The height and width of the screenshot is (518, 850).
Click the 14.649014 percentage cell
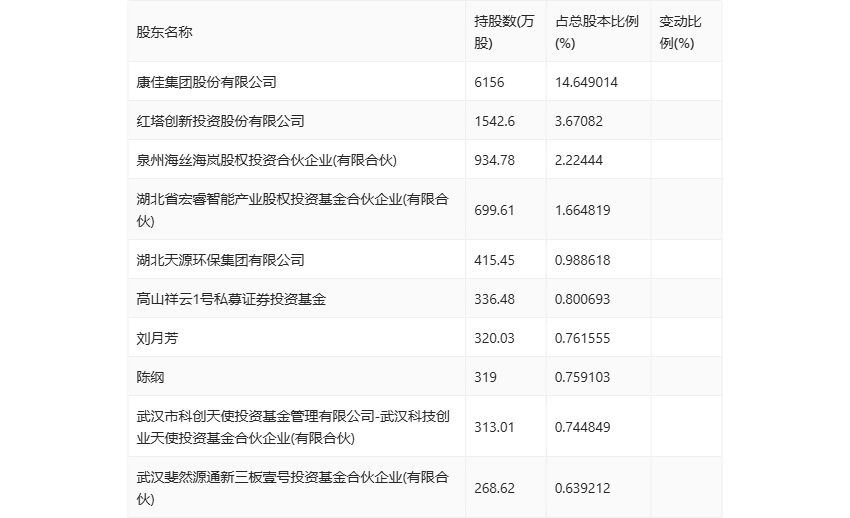(586, 82)
